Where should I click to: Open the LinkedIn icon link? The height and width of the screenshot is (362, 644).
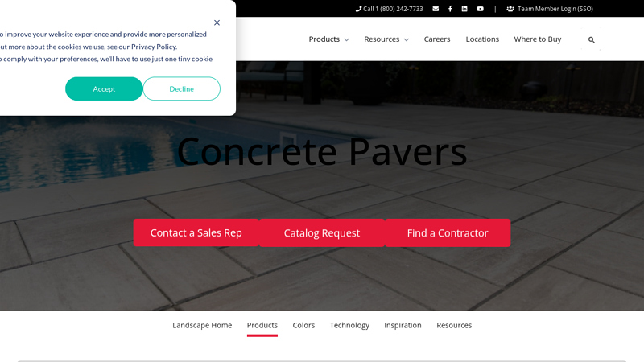pos(464,9)
